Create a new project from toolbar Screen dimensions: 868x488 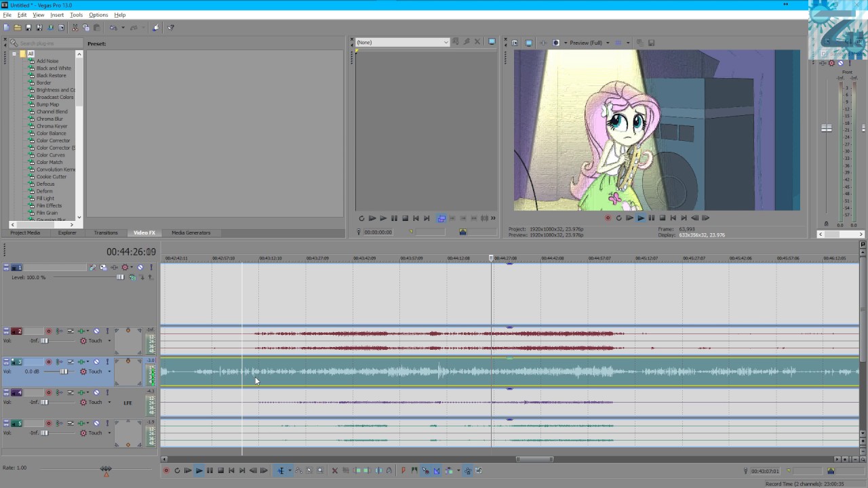(x=6, y=28)
